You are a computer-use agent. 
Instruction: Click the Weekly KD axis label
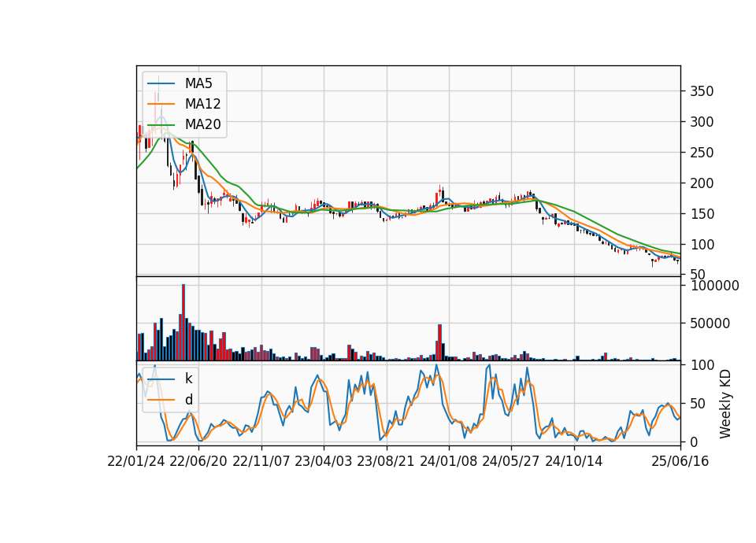(724, 404)
